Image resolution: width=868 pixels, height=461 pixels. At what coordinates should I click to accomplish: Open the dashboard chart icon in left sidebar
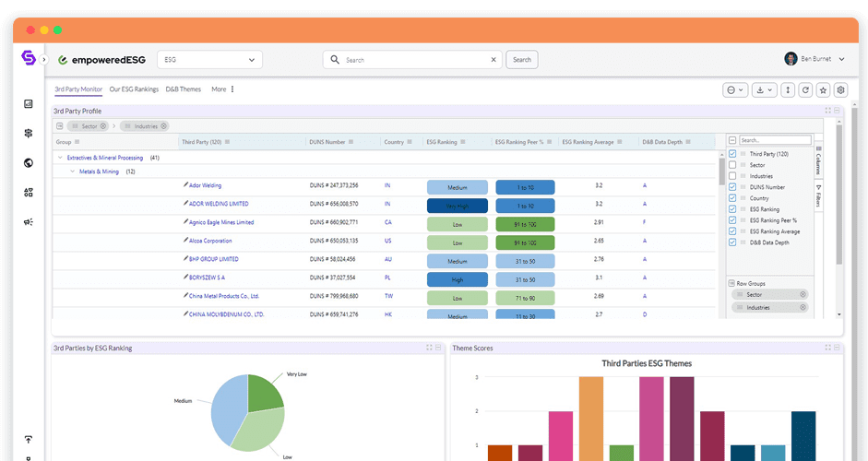(29, 103)
